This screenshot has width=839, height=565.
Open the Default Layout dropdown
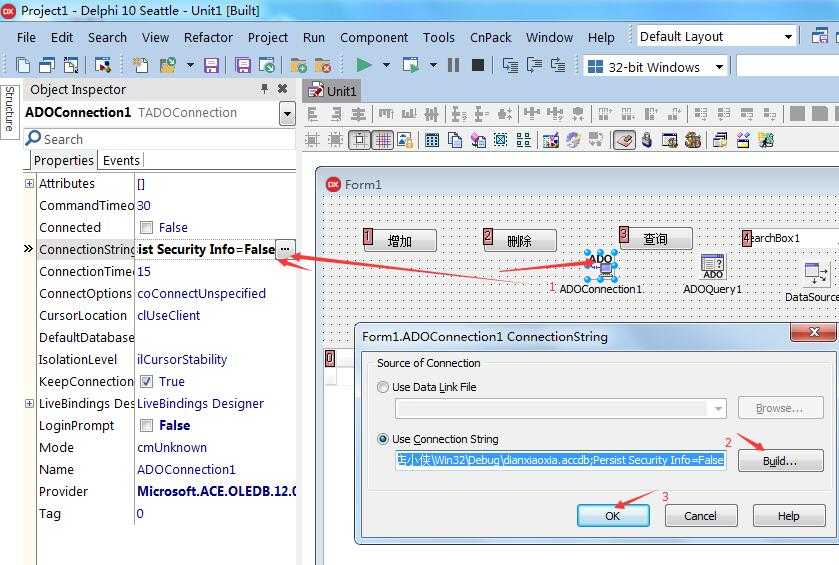pyautogui.click(x=788, y=36)
